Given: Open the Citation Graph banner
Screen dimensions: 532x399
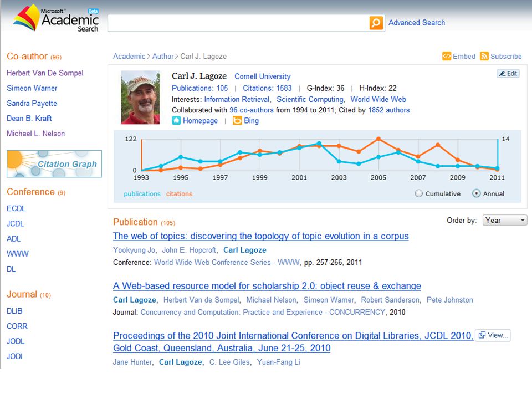Looking at the screenshot, I should coord(54,164).
